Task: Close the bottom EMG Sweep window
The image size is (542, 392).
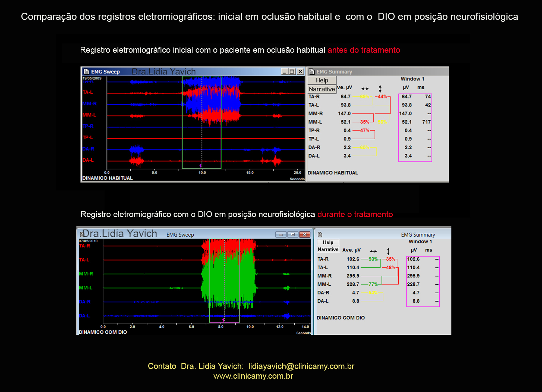Action: coord(305,234)
